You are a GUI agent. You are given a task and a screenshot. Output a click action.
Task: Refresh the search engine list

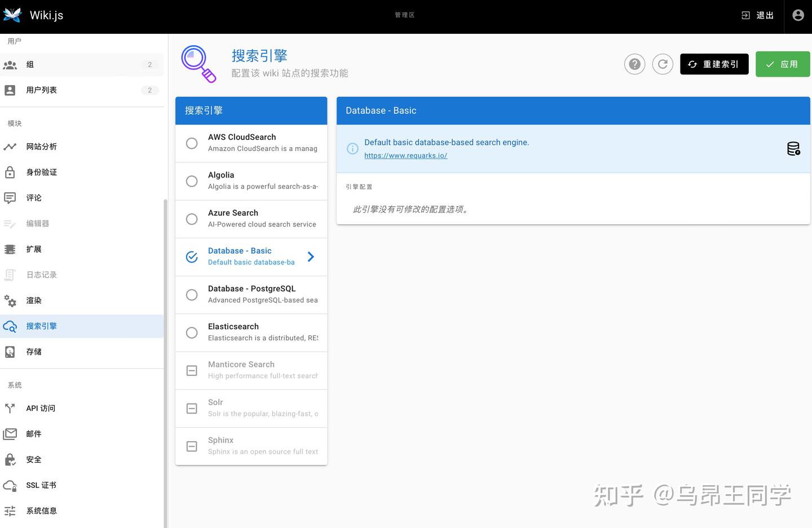click(663, 64)
